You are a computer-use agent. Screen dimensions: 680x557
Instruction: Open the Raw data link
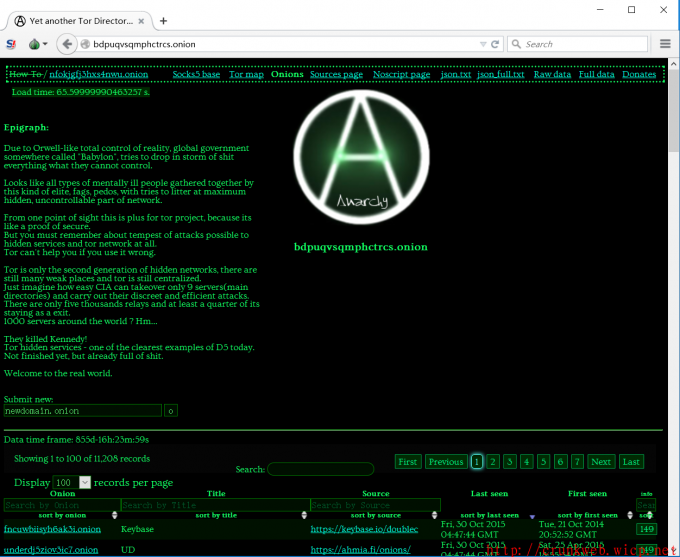tap(552, 74)
